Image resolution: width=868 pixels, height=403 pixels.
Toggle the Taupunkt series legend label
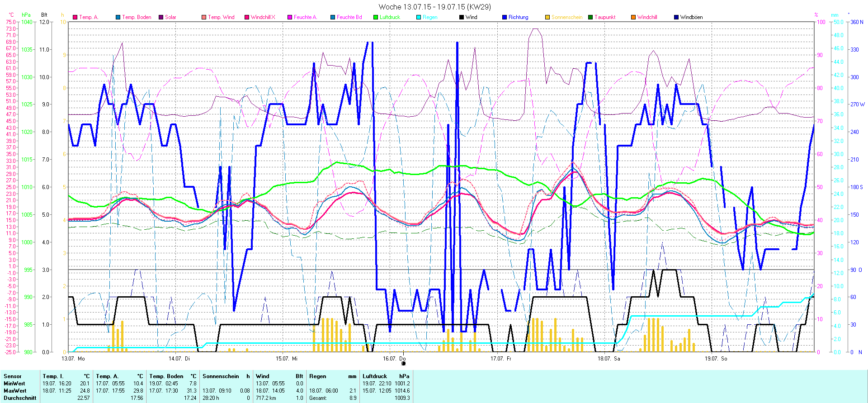pyautogui.click(x=605, y=17)
